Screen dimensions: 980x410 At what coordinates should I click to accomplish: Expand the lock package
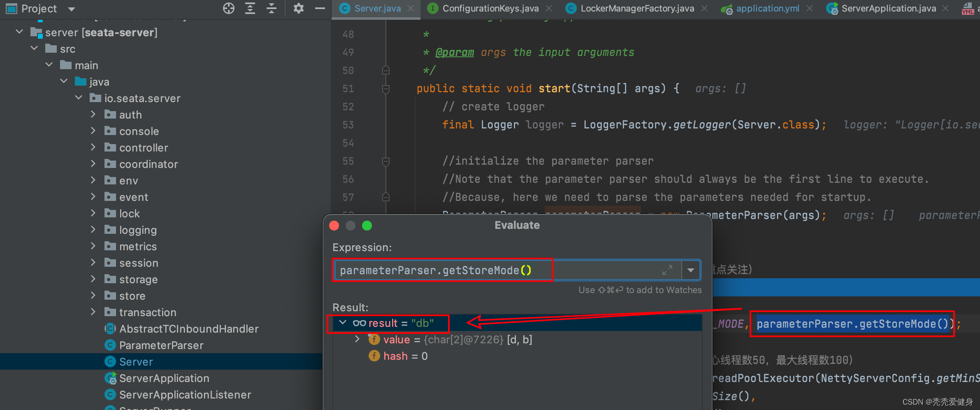pos(93,213)
